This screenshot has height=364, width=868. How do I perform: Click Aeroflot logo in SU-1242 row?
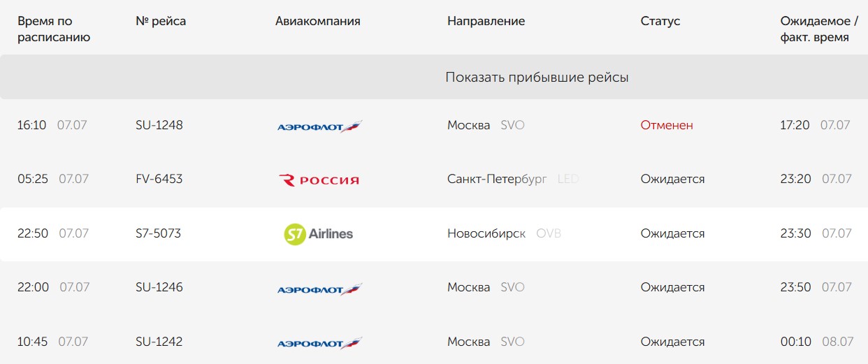pos(319,343)
